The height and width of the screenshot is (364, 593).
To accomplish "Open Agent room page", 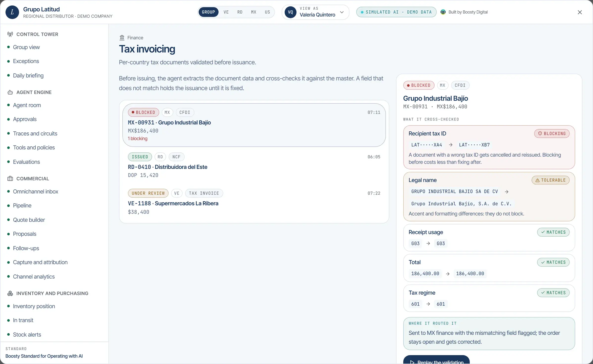I will (x=27, y=105).
